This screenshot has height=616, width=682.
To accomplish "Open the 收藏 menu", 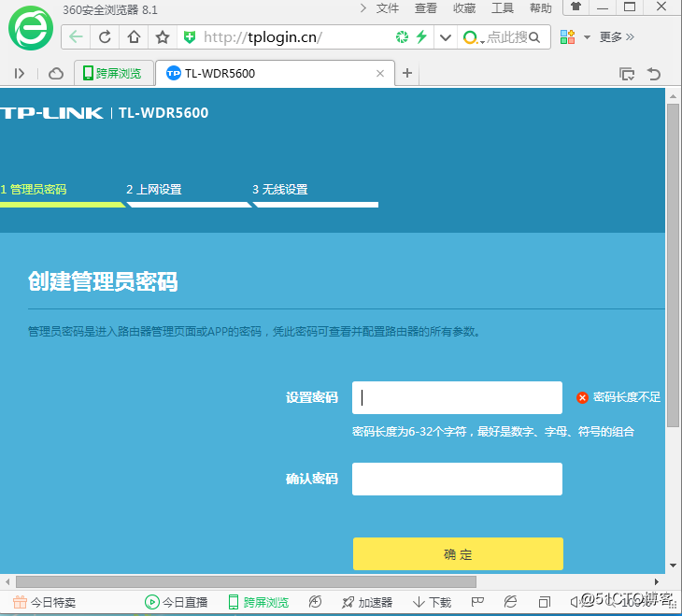I will coord(464,8).
